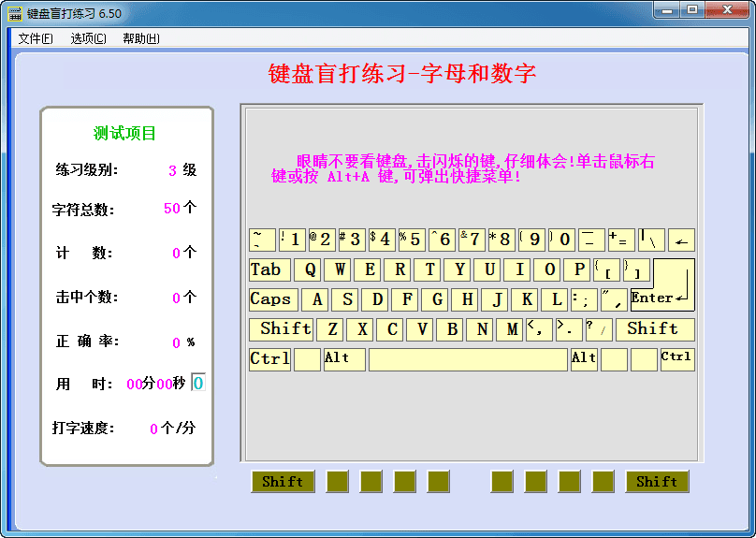The image size is (756, 538).
Task: Open the 选项(C) menu
Action: point(88,38)
